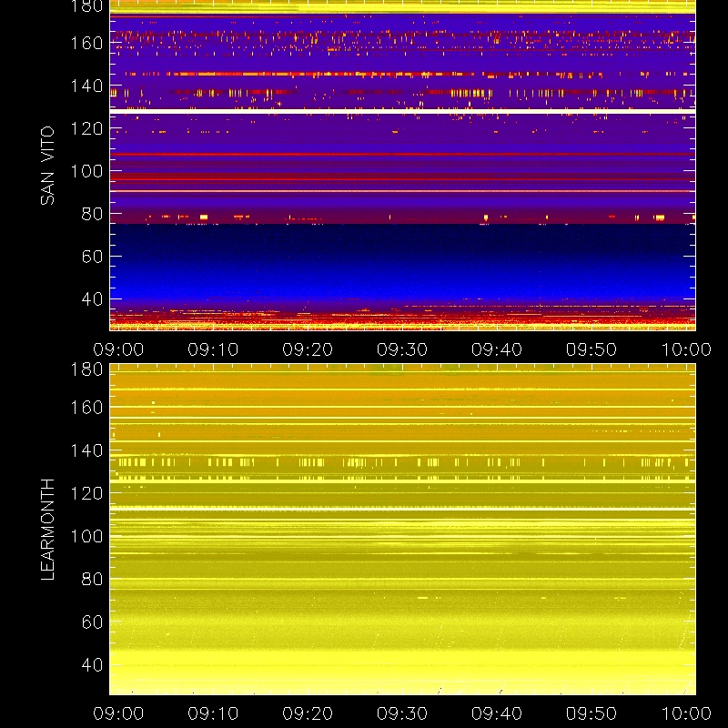Click the 09:10 time label under San Vito plot

[x=213, y=349]
